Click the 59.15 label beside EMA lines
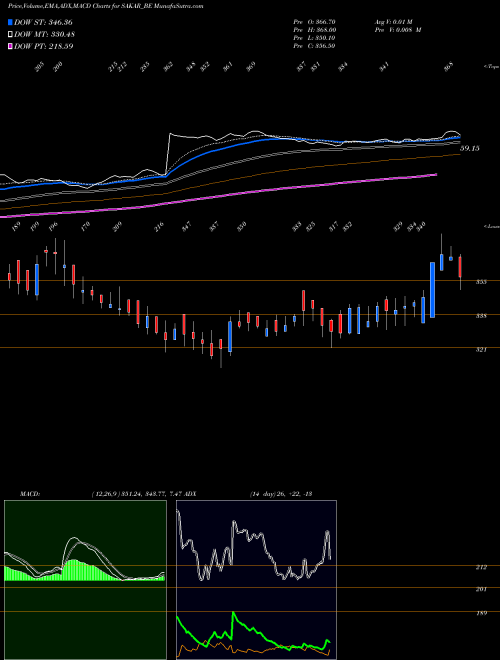Screen dimensions: 500x660 [x=470, y=149]
